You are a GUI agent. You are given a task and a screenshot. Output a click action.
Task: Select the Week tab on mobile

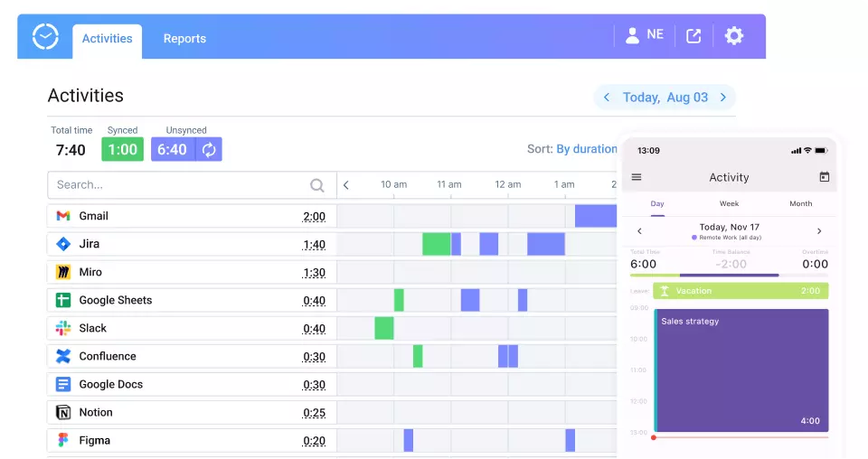click(x=729, y=203)
